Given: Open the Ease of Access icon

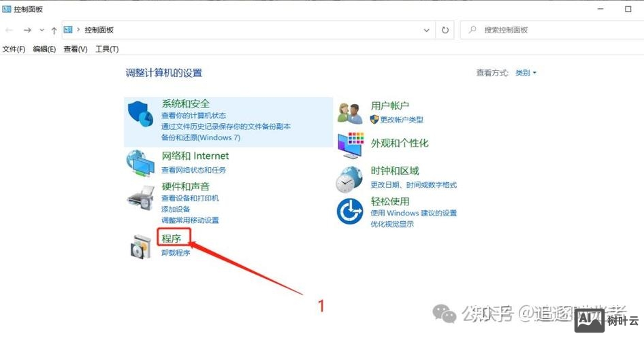Looking at the screenshot, I should (349, 211).
